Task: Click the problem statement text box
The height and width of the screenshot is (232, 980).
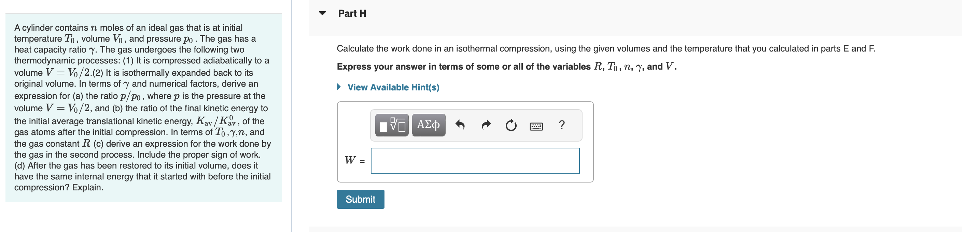Action: click(x=143, y=107)
